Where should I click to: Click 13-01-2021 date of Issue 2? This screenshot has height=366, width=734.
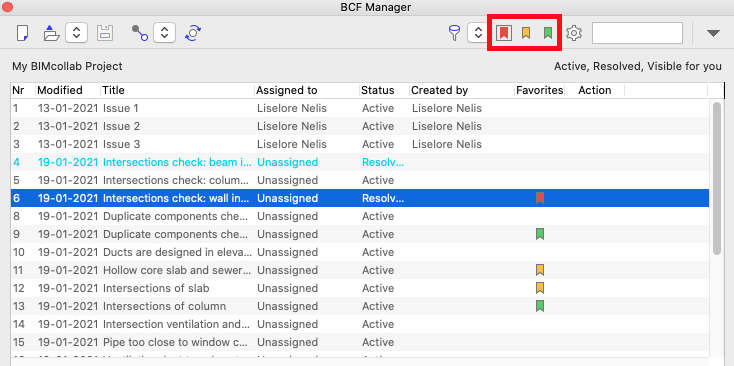pyautogui.click(x=68, y=126)
